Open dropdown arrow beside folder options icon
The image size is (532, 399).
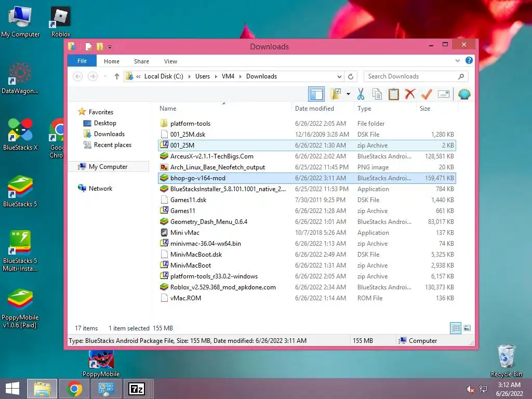348,94
